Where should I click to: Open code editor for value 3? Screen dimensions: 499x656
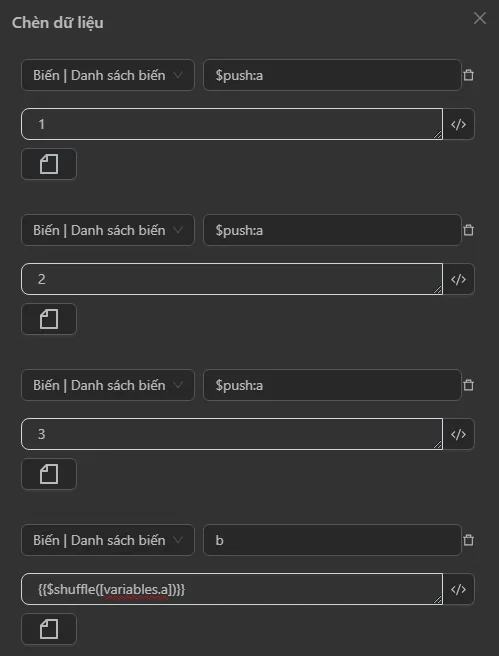[458, 434]
